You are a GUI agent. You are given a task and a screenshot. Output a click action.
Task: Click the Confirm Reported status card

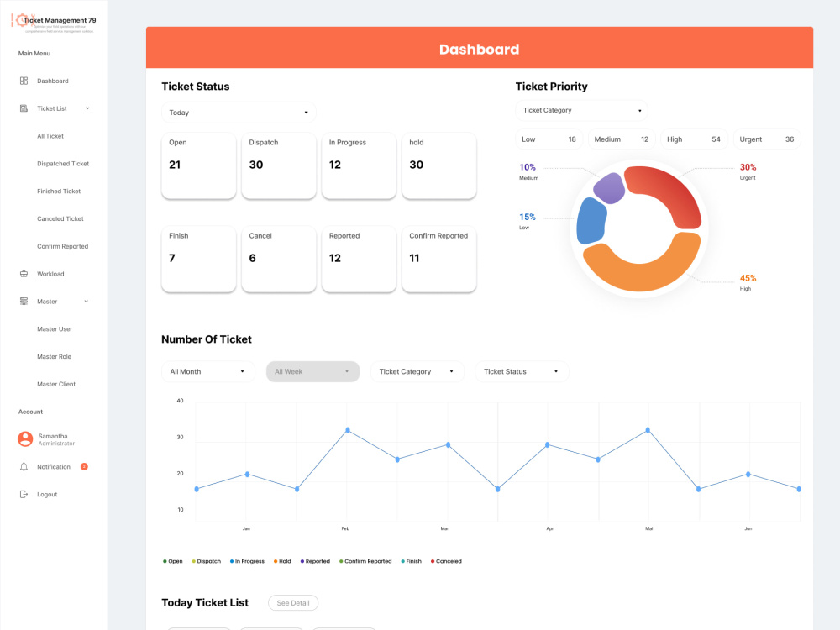pyautogui.click(x=439, y=259)
